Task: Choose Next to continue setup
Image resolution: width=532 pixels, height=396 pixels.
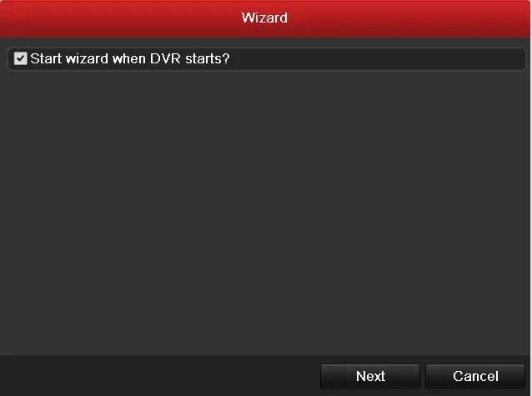Action: pyautogui.click(x=370, y=376)
